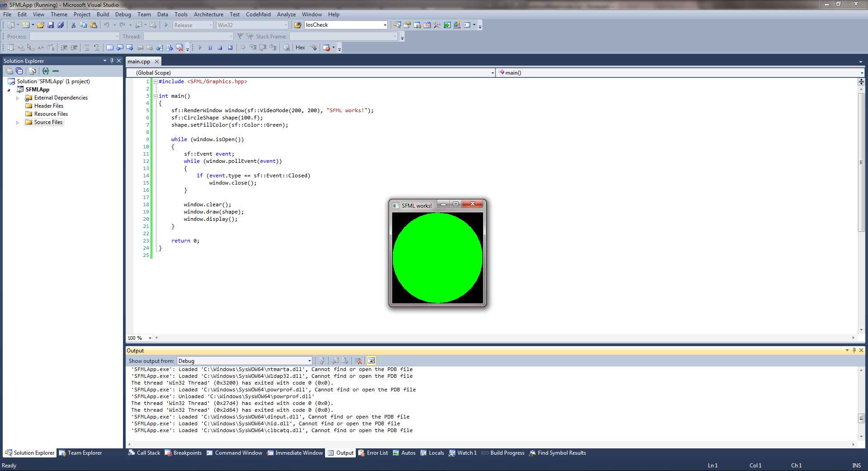Switch to the Call Stack tab
This screenshot has width=868, height=471.
pyautogui.click(x=144, y=453)
